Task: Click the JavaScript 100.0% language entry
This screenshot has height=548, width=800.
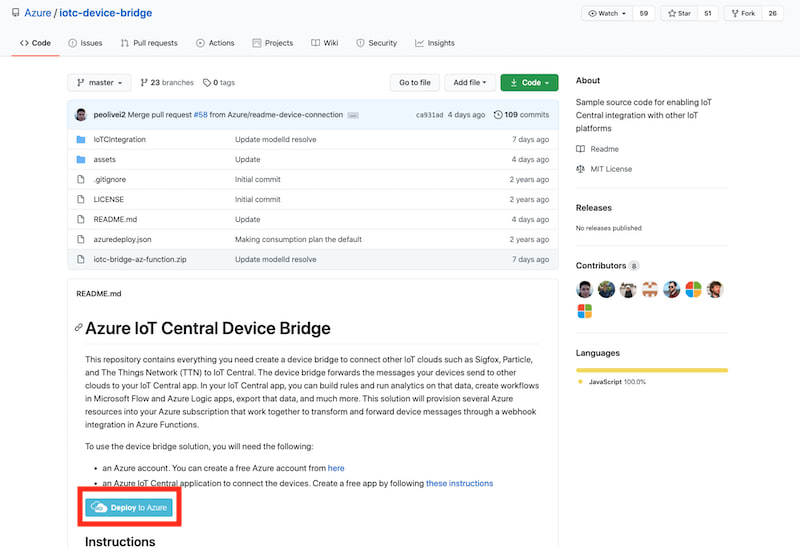Action: pos(612,382)
